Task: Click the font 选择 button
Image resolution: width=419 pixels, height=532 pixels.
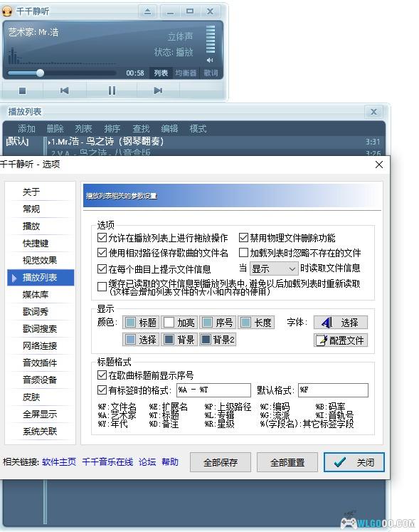Action: pos(341,323)
